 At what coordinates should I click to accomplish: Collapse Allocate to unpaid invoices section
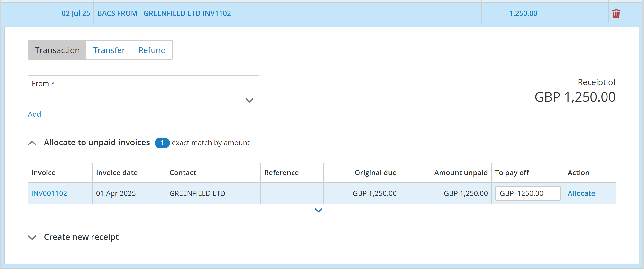[x=32, y=143]
